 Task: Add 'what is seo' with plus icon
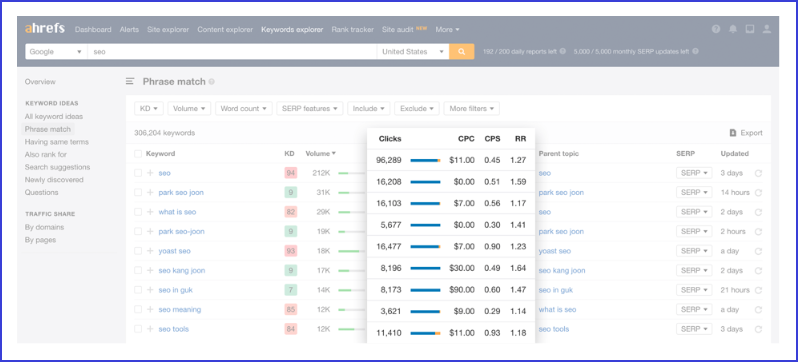150,212
